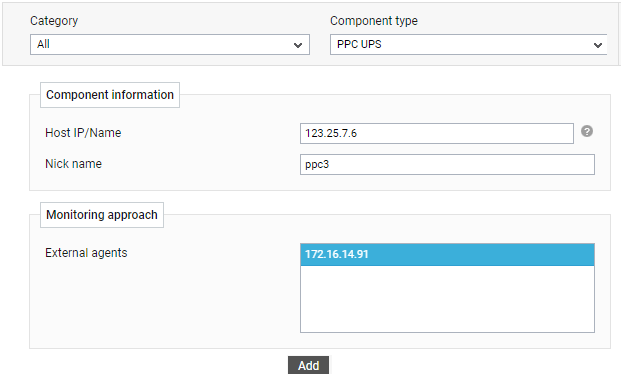Click the Add button
The width and height of the screenshot is (621, 379).
click(309, 365)
